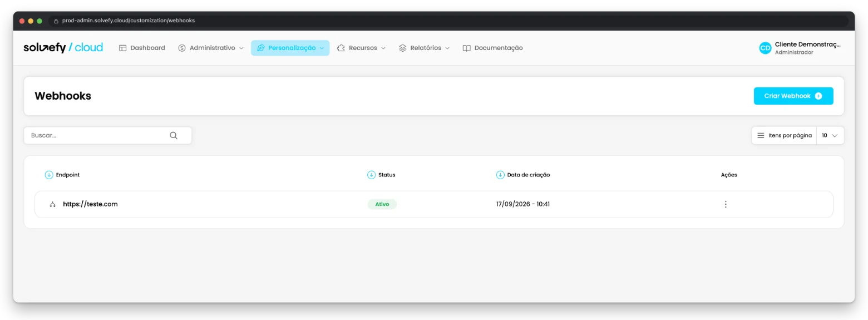Expand the Relatórios menu chevron

[x=447, y=48]
